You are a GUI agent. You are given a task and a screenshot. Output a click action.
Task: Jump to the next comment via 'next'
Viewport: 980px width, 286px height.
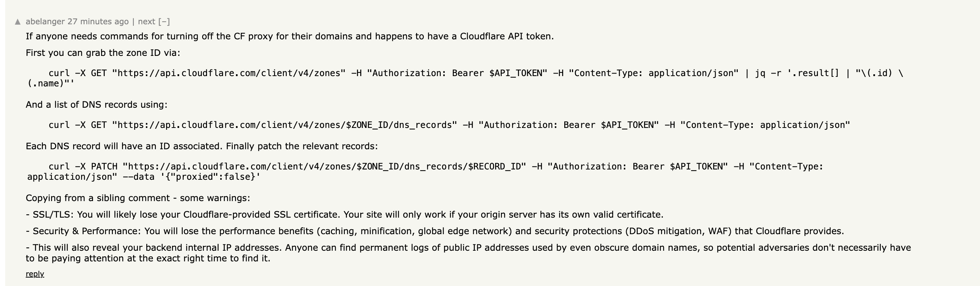coord(146,22)
